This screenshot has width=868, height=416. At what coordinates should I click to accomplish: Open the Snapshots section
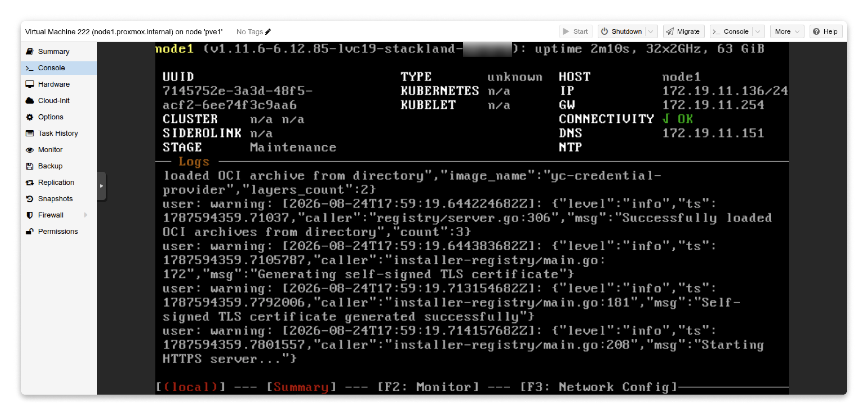coord(59,199)
